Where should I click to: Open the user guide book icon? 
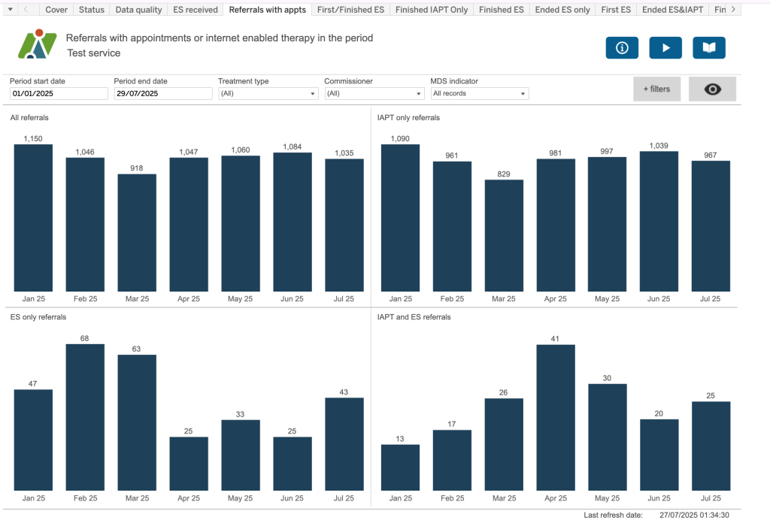click(708, 48)
